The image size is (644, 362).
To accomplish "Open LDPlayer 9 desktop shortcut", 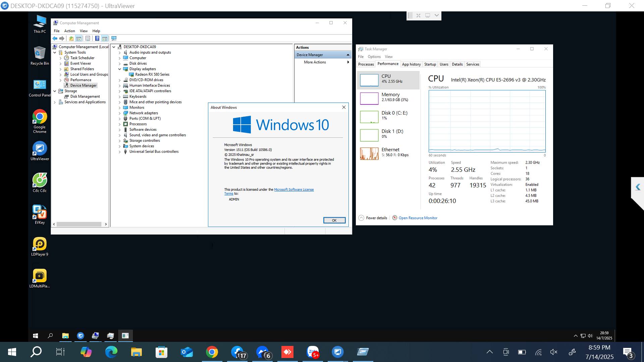I will click(x=40, y=246).
